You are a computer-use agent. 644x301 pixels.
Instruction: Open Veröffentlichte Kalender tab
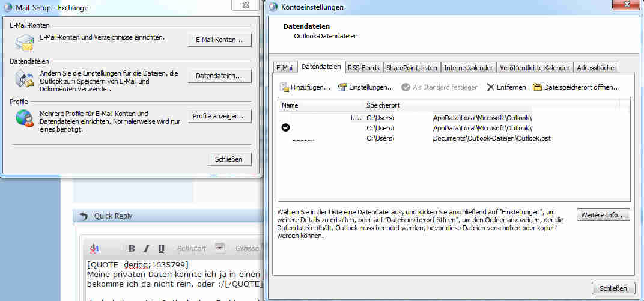[535, 68]
